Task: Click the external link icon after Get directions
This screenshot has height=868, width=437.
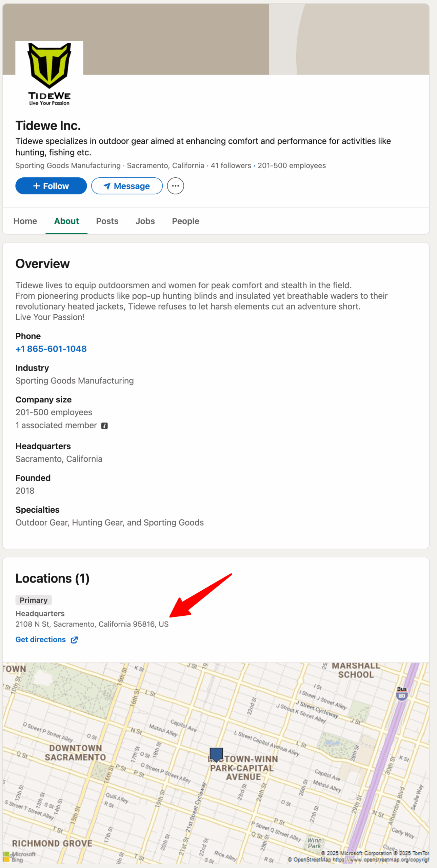Action: pyautogui.click(x=74, y=640)
